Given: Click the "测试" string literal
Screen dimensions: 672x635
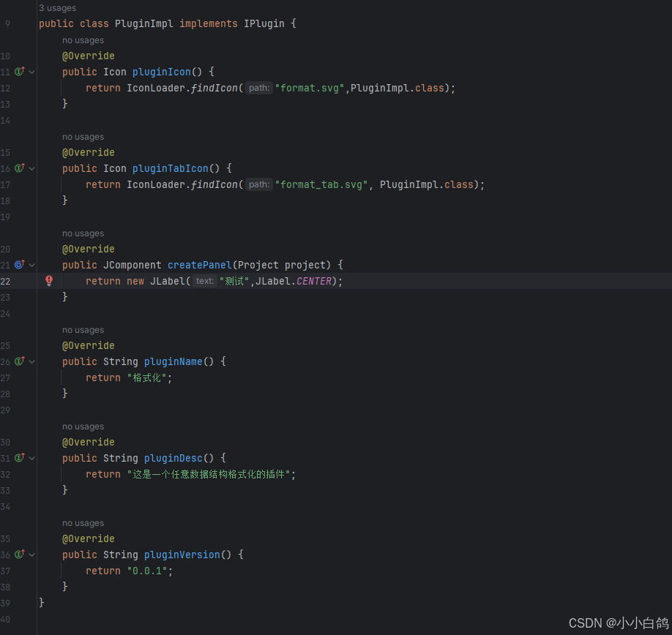Looking at the screenshot, I should point(234,281).
